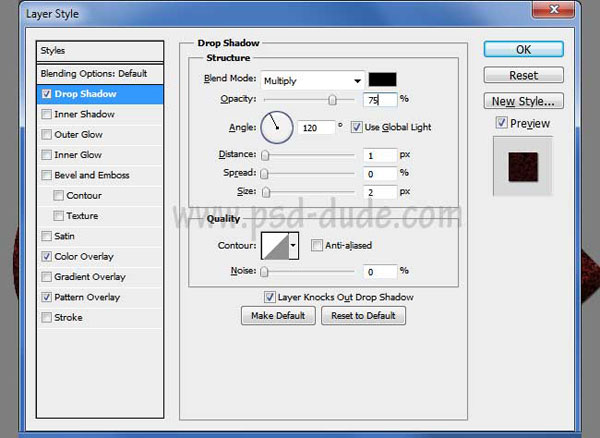This screenshot has width=600, height=438.
Task: Select the Gradient Overlay effect label
Action: (90, 277)
